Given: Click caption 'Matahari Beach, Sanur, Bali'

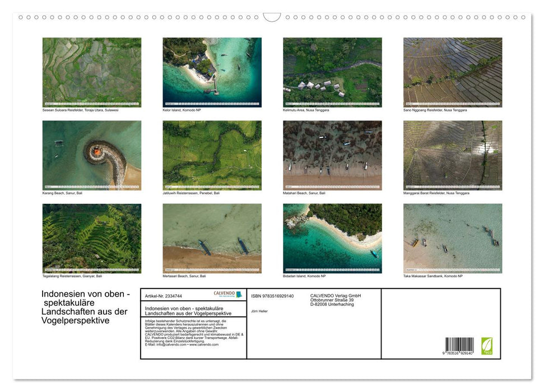Looking at the screenshot, I should (x=304, y=193).
